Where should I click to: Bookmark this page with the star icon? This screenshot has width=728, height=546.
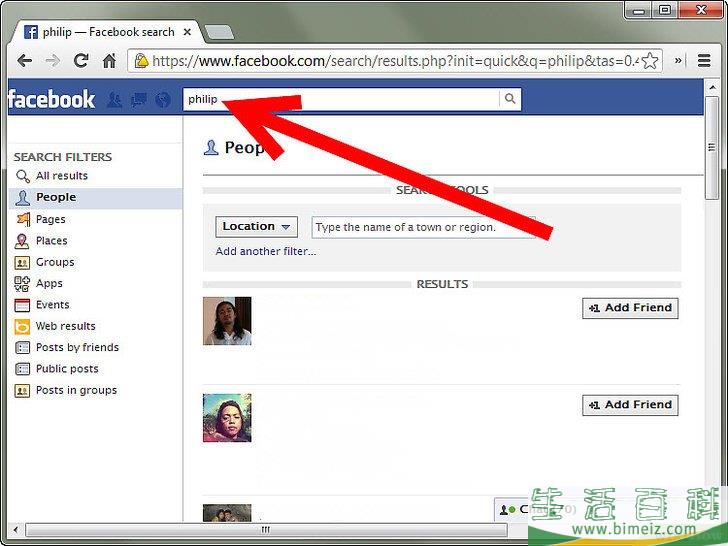(650, 61)
